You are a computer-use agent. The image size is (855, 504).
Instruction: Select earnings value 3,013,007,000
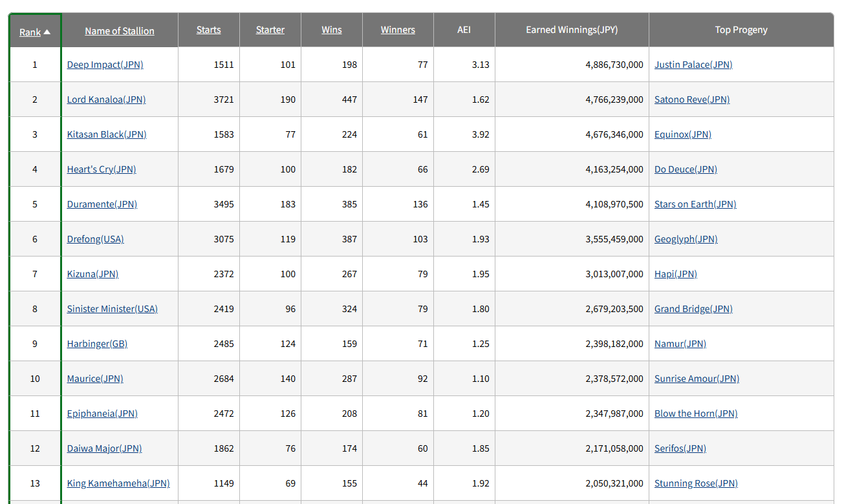point(614,274)
